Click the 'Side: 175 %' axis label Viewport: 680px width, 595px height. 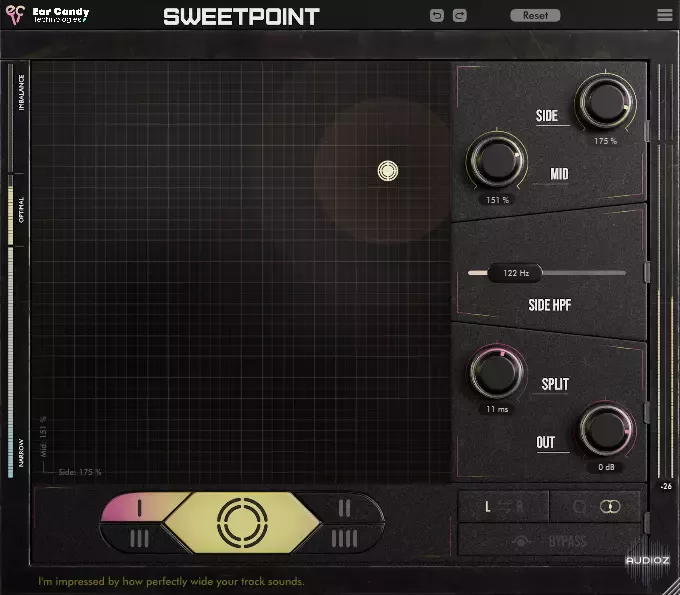[x=80, y=472]
